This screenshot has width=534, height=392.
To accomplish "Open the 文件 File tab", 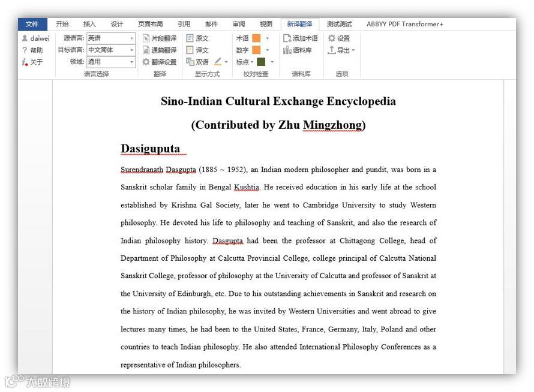I will tap(32, 24).
